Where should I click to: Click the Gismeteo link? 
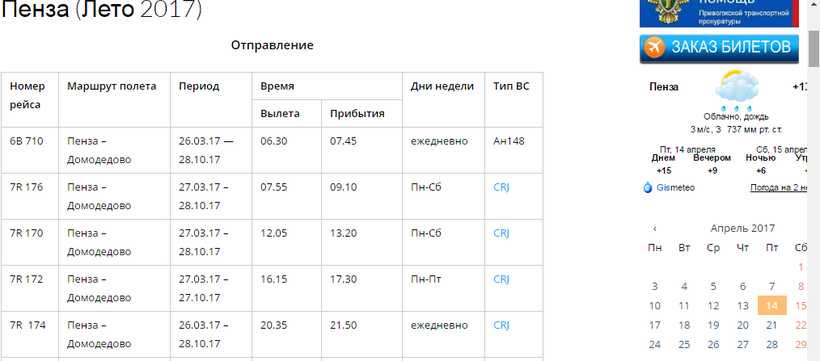[676, 188]
